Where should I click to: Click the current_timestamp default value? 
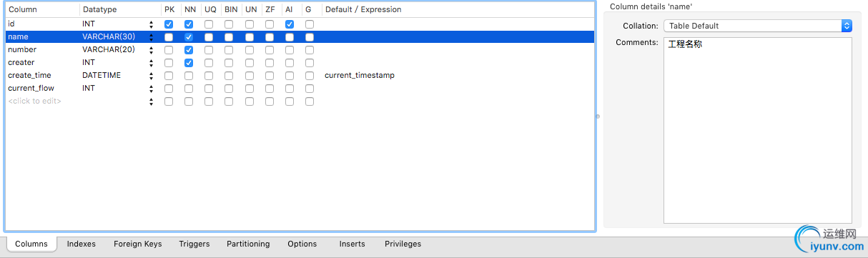(x=360, y=76)
